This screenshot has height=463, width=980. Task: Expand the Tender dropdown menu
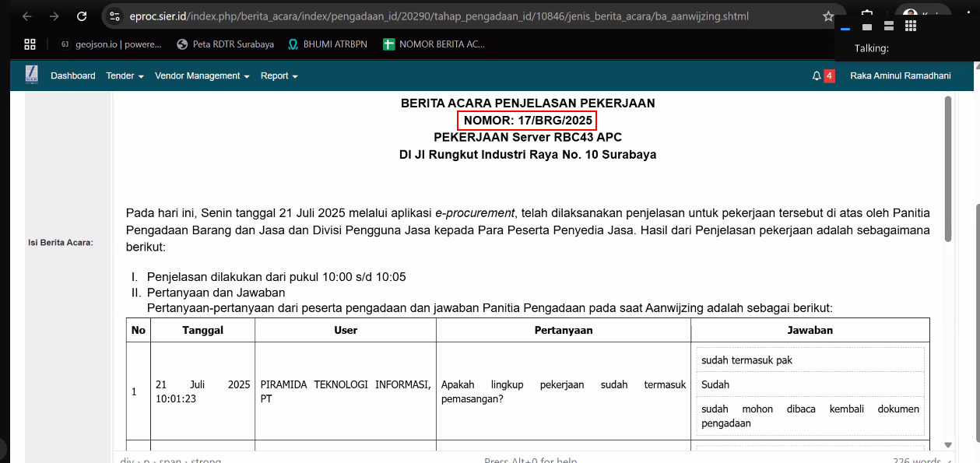pyautogui.click(x=125, y=76)
